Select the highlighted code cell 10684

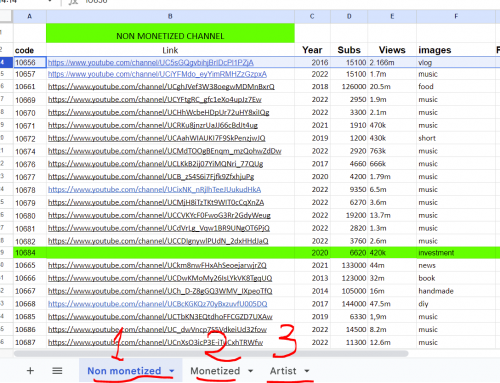(x=30, y=253)
